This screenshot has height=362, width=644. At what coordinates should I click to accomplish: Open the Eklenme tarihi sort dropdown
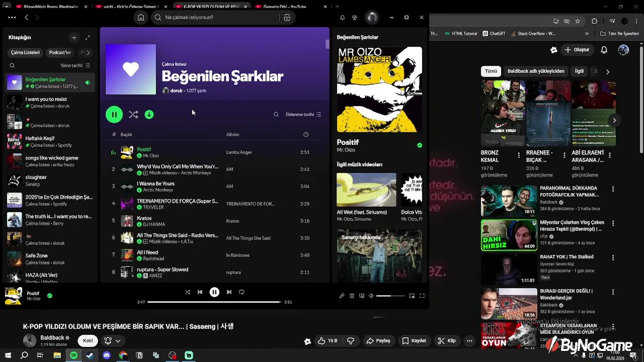(303, 115)
